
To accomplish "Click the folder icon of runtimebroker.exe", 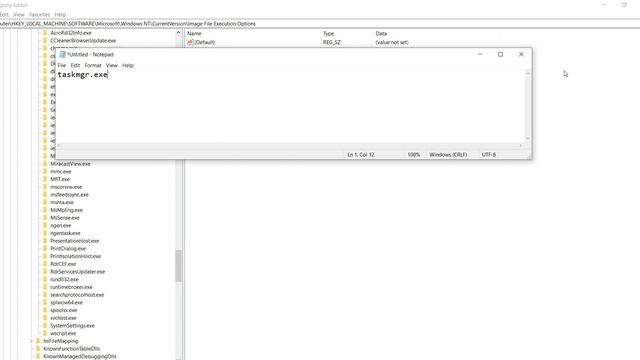I will click(x=45, y=287).
